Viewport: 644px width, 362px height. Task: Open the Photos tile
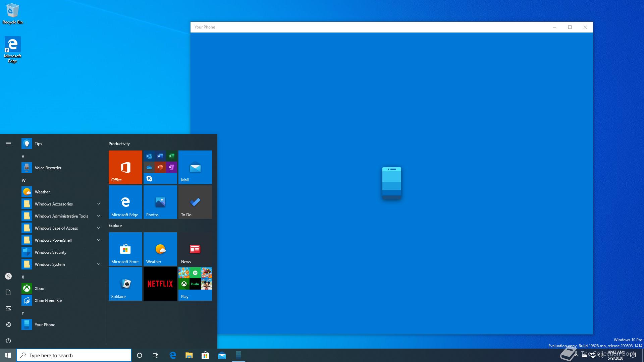160,202
